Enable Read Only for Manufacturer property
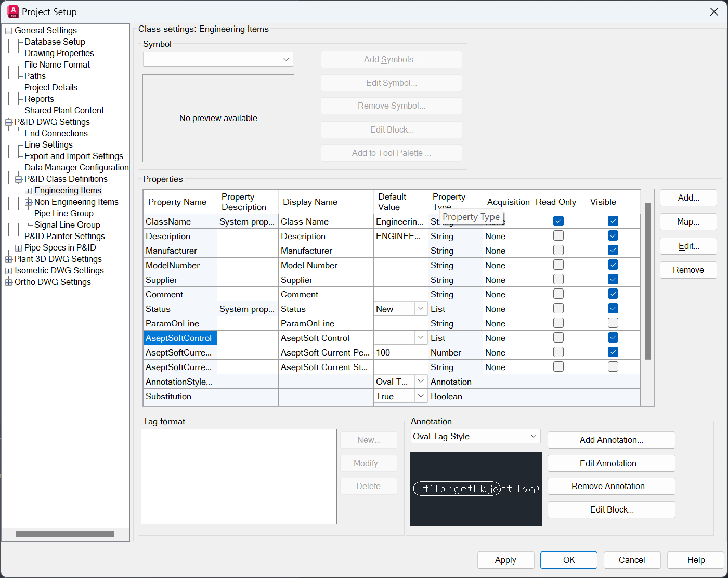The width and height of the screenshot is (728, 578). tap(558, 250)
